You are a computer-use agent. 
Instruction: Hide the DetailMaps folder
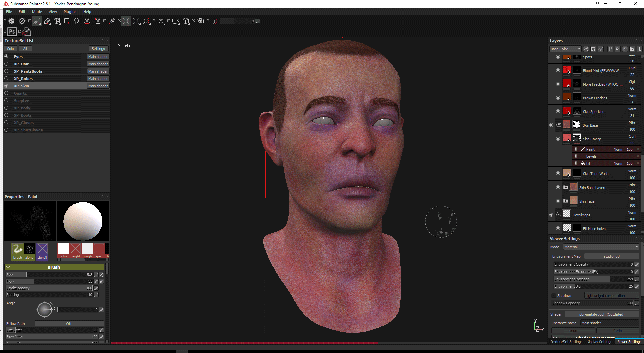[x=551, y=215]
